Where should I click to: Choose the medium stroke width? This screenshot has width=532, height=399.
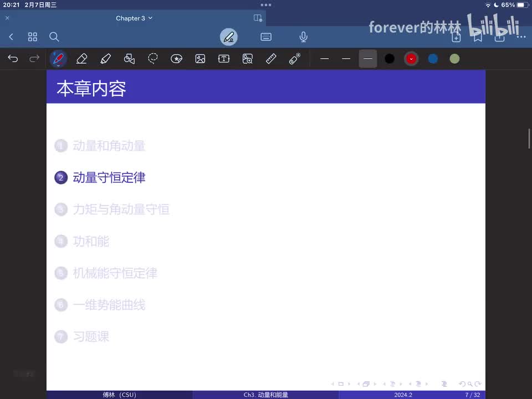[346, 59]
